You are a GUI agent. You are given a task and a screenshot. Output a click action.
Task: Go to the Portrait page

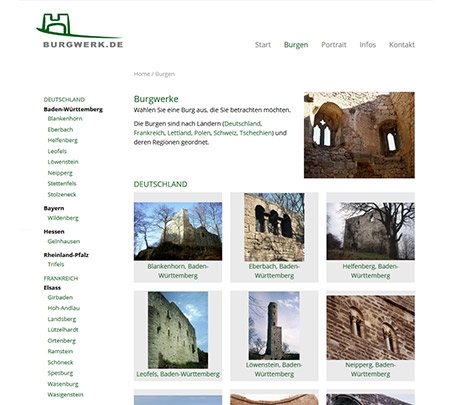point(334,45)
